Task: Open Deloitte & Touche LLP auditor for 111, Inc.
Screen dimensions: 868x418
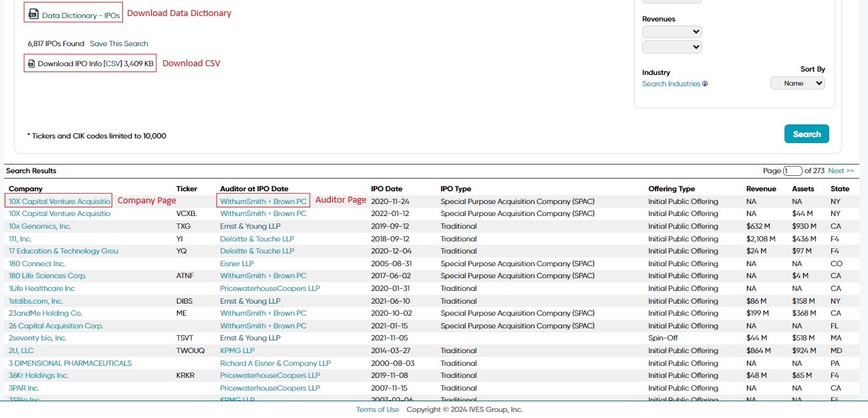Action: [257, 239]
